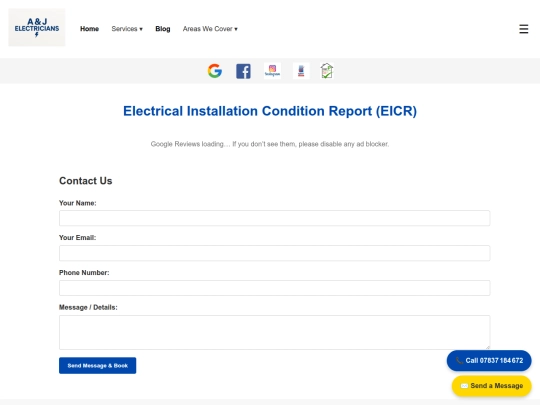Open the Facebook page icon
Screen dimensions: 540x405
click(243, 71)
